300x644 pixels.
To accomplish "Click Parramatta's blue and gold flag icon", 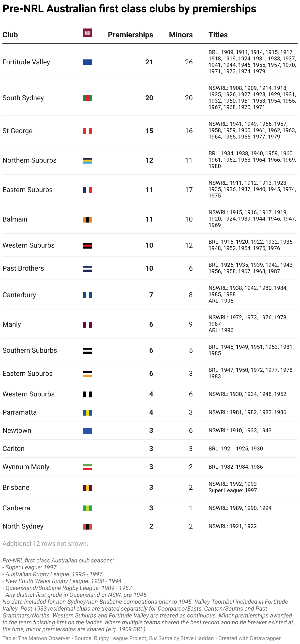I will [87, 413].
